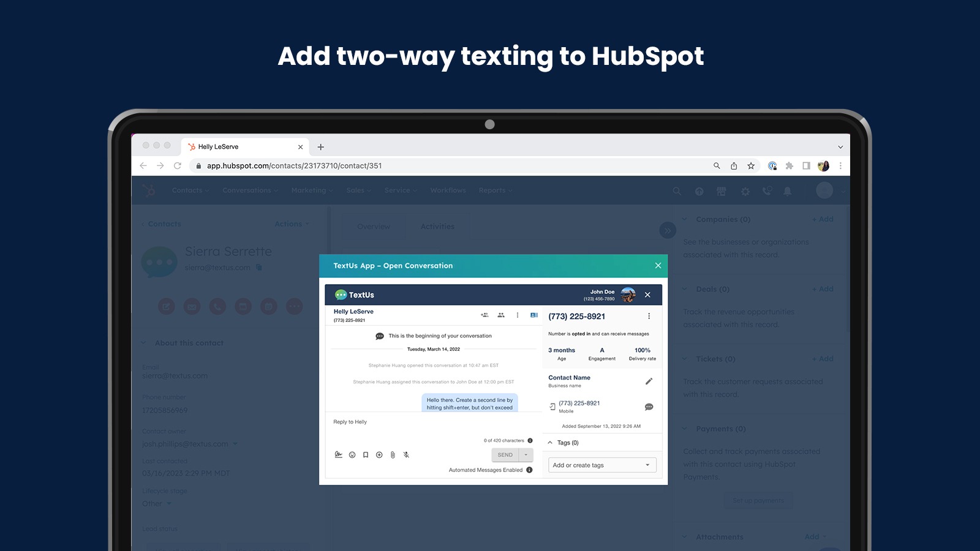Open the plus icon in the composer toolbar
980x551 pixels.
(379, 454)
